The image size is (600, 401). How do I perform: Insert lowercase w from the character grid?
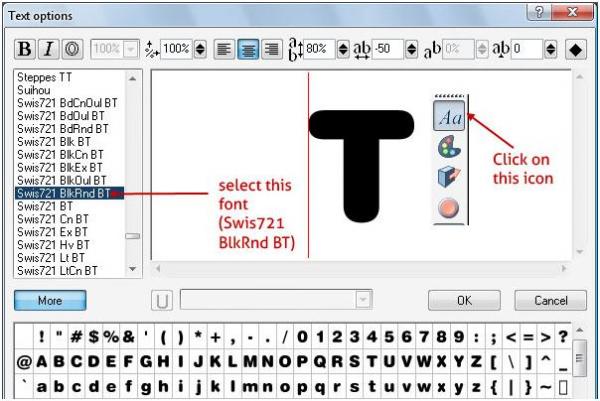(424, 387)
